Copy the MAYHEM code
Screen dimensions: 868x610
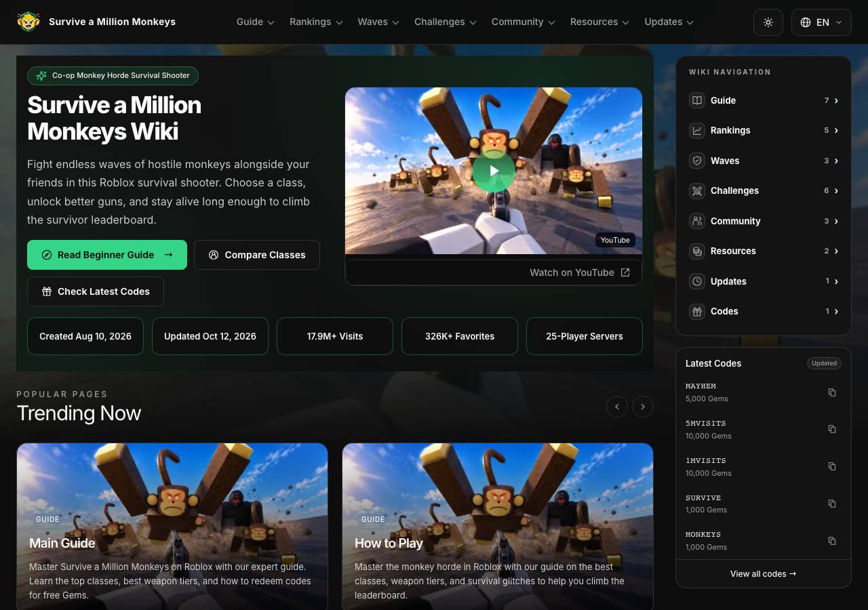pyautogui.click(x=832, y=392)
